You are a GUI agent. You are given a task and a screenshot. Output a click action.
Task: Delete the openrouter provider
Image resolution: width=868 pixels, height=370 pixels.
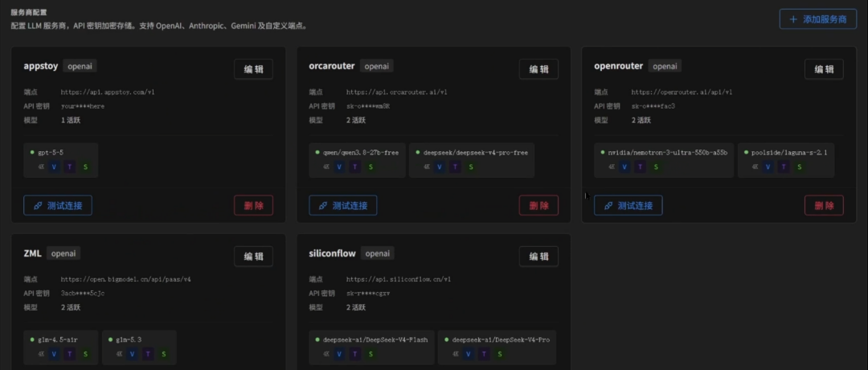(x=824, y=205)
